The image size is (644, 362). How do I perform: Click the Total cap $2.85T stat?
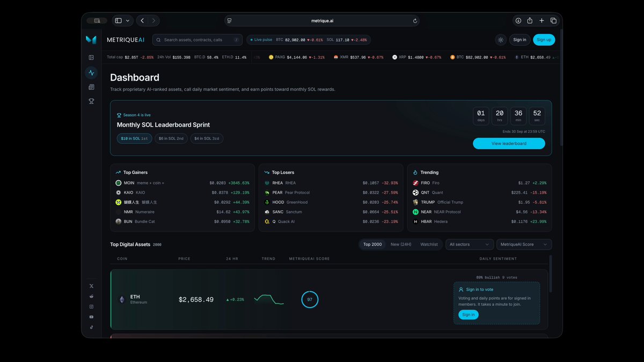coord(130,57)
